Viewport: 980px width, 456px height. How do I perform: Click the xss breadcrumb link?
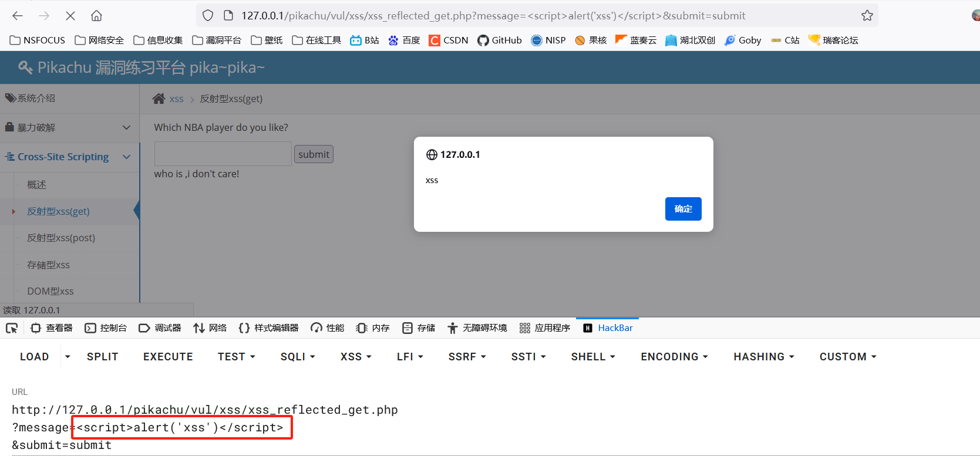click(x=177, y=99)
